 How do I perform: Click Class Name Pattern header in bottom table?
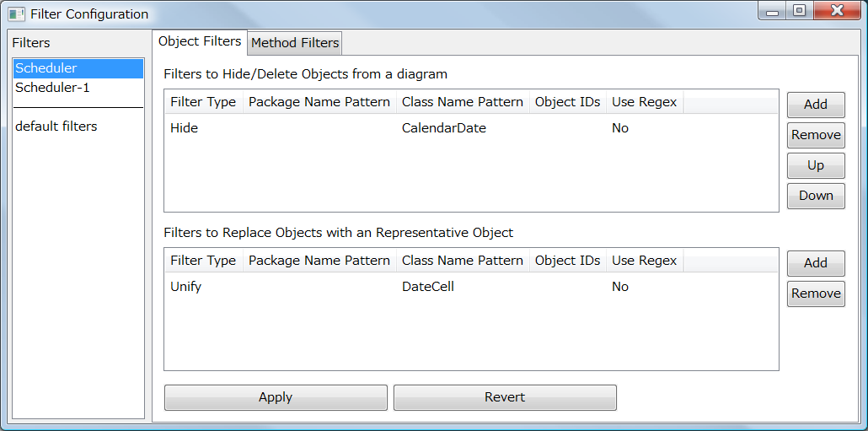click(x=462, y=261)
